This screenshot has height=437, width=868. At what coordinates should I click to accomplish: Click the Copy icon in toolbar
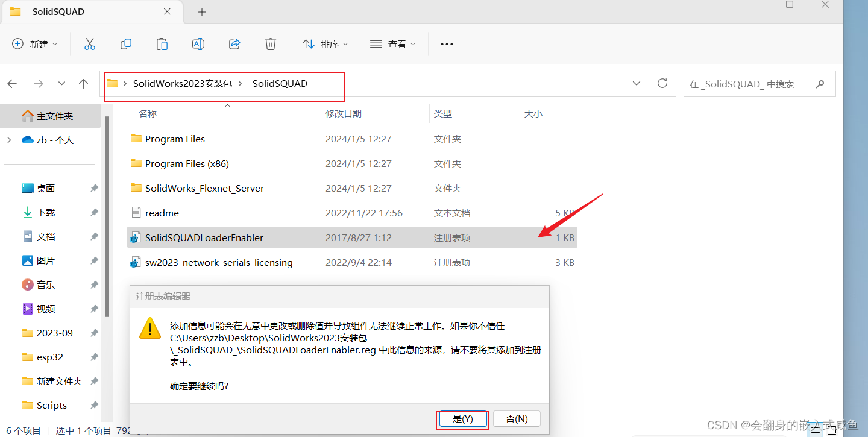click(x=126, y=44)
